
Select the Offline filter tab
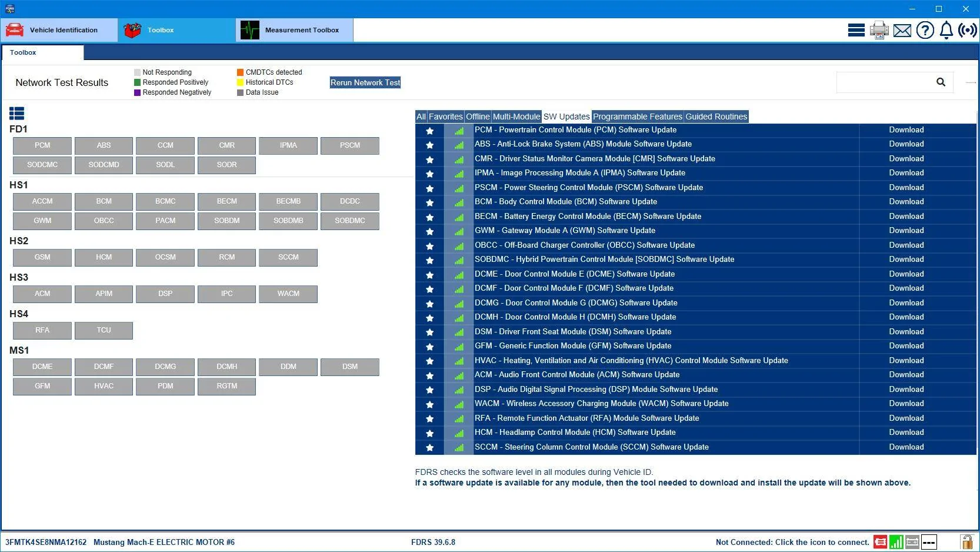pyautogui.click(x=478, y=117)
